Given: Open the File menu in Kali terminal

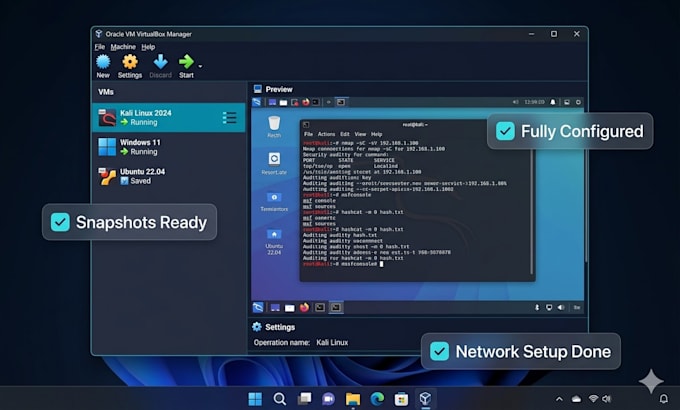Looking at the screenshot, I should click(308, 134).
